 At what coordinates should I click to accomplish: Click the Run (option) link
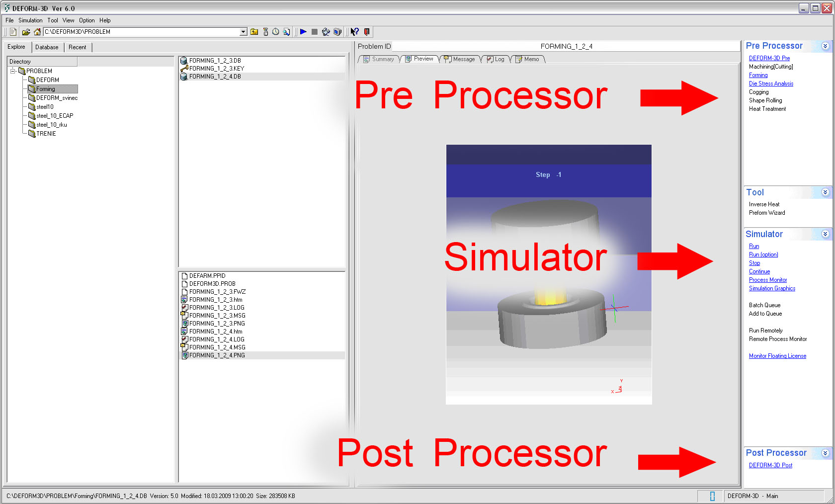[x=763, y=254]
